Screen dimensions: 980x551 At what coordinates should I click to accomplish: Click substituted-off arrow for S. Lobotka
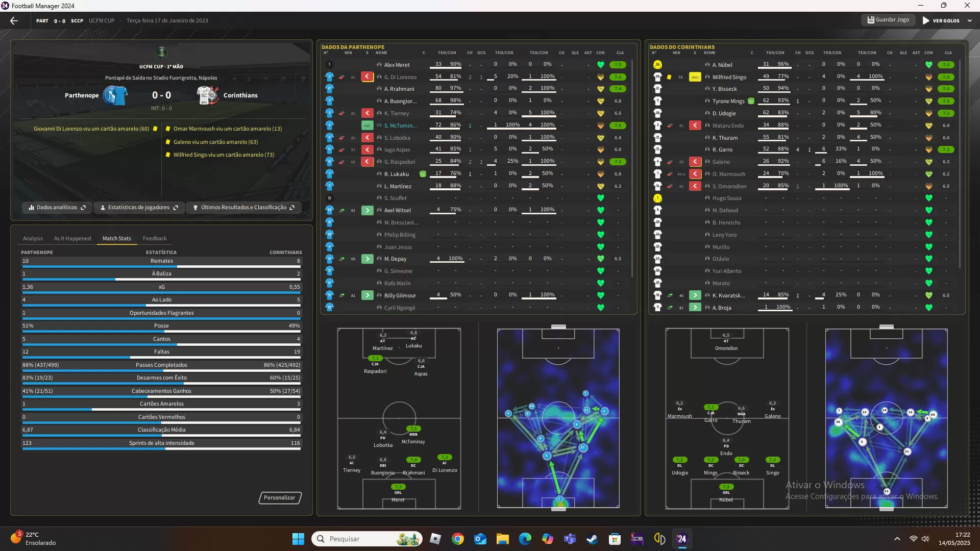coord(367,138)
